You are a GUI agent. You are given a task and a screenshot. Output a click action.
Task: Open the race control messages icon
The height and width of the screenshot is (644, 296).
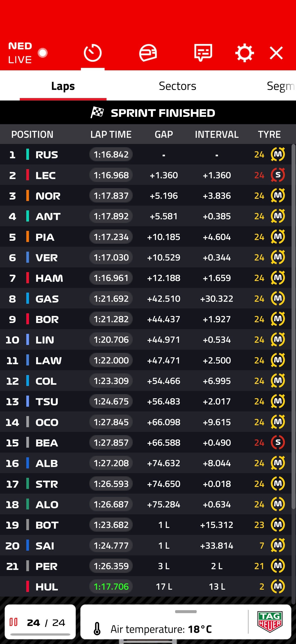pyautogui.click(x=203, y=53)
